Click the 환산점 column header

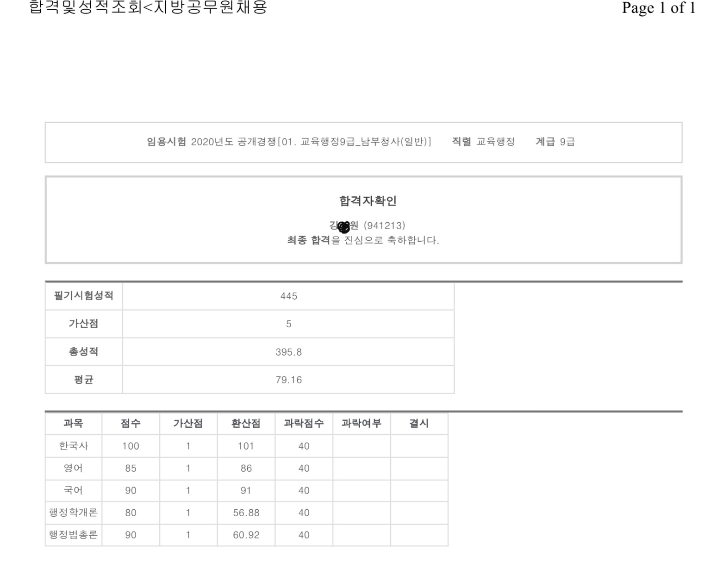coord(246,423)
